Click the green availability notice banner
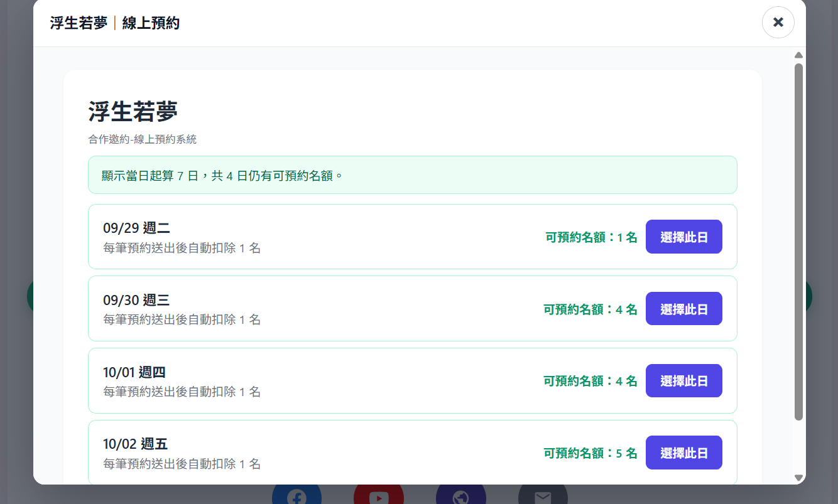 coord(413,175)
